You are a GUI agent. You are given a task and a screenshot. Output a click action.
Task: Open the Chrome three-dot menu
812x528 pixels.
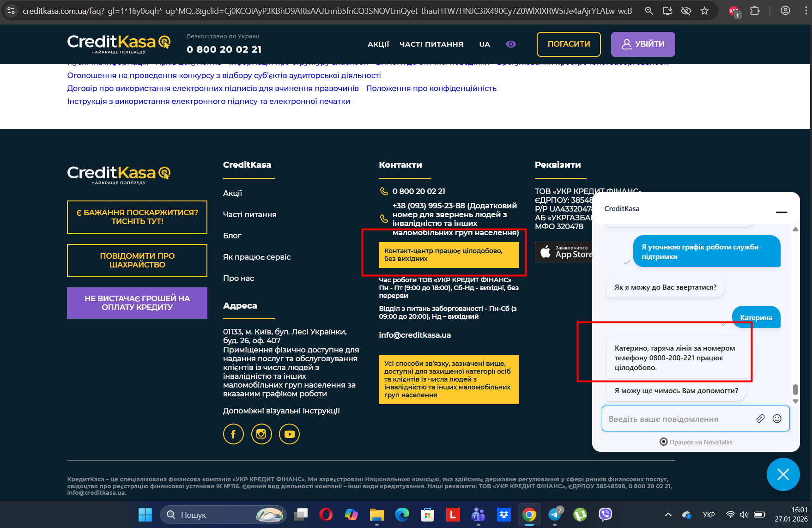(x=806, y=11)
